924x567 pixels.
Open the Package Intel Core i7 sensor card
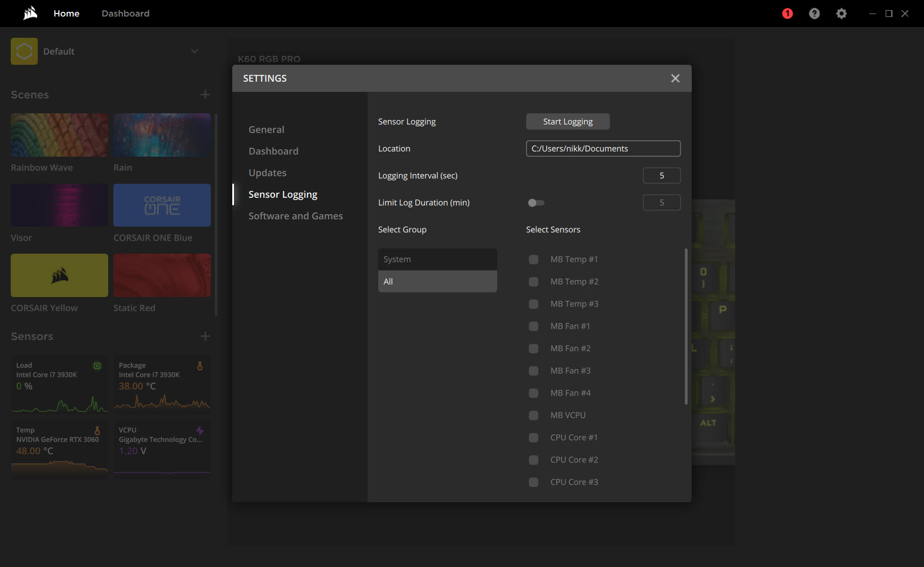click(162, 383)
